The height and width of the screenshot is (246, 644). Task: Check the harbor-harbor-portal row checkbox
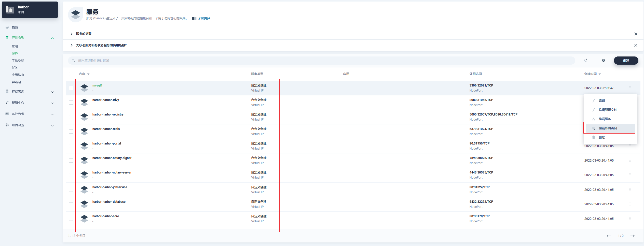[71, 146]
